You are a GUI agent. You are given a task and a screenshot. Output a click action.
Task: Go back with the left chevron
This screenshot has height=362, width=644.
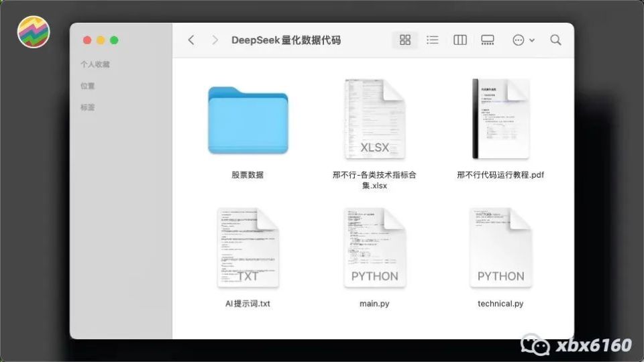(191, 40)
